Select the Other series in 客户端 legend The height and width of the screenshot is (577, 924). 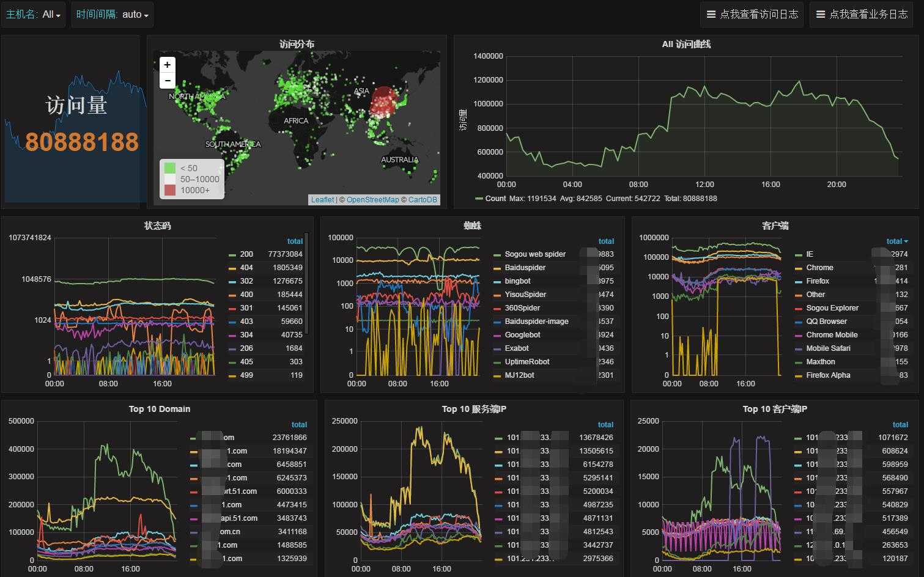[x=816, y=295]
